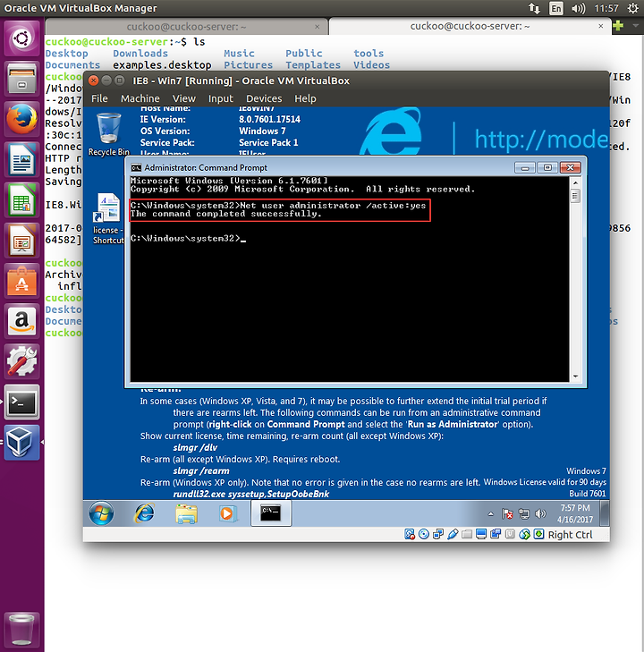Open Windows Explorer from the guest taskbar
Screen dimensions: 644x652
pyautogui.click(x=186, y=513)
